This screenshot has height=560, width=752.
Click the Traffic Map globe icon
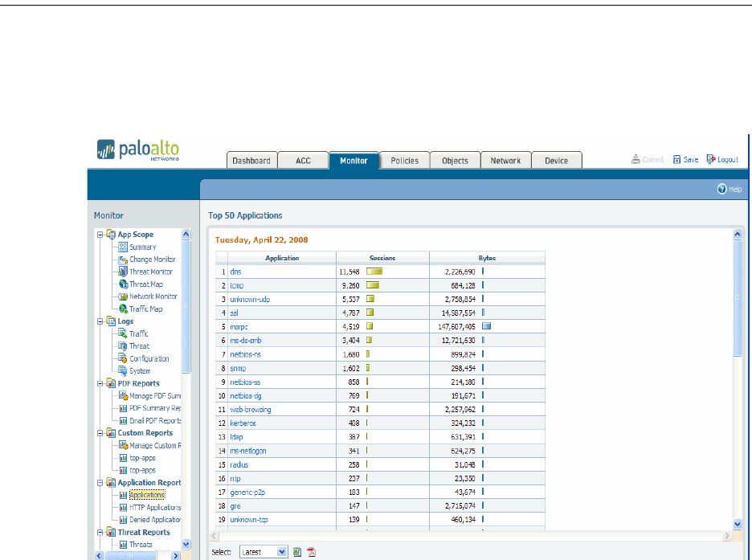tap(123, 309)
